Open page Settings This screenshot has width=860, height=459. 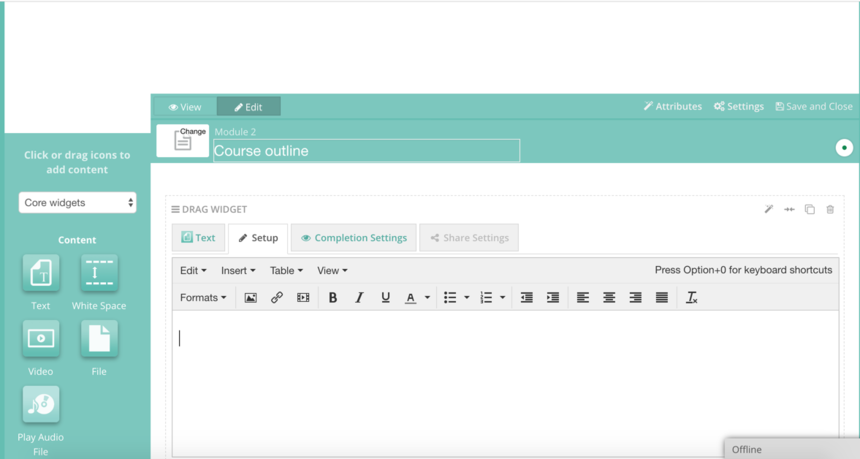739,106
